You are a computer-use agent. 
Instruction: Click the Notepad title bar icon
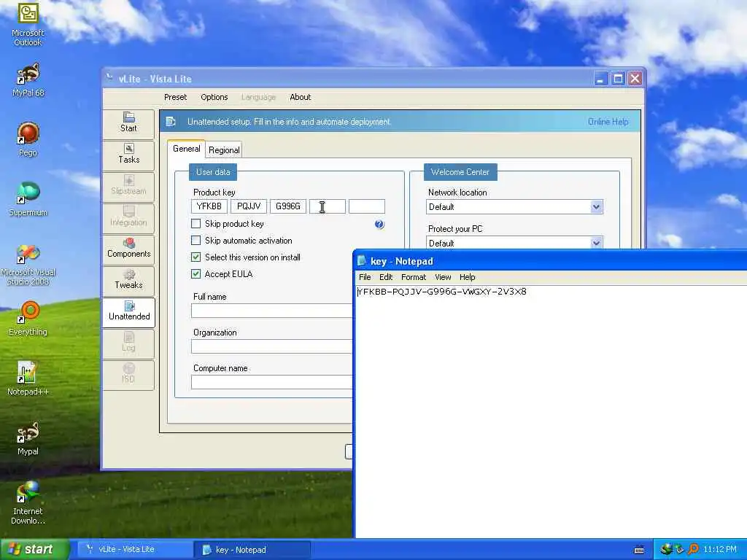point(362,260)
